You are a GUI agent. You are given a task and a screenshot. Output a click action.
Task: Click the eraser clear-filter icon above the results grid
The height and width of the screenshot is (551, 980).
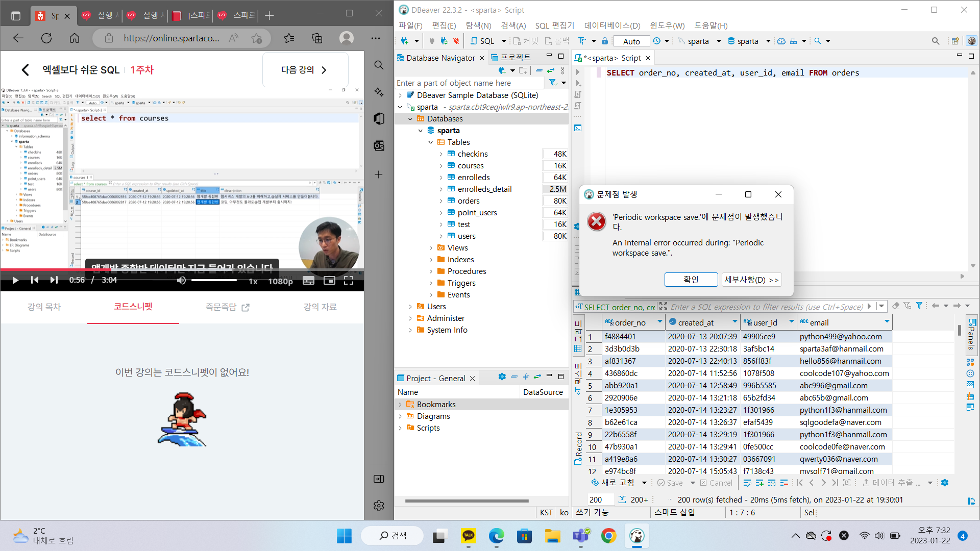click(x=896, y=306)
